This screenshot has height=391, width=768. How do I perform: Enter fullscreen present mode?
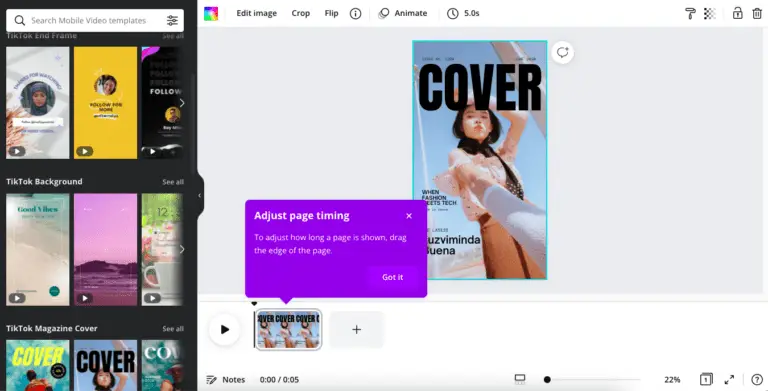pos(729,379)
